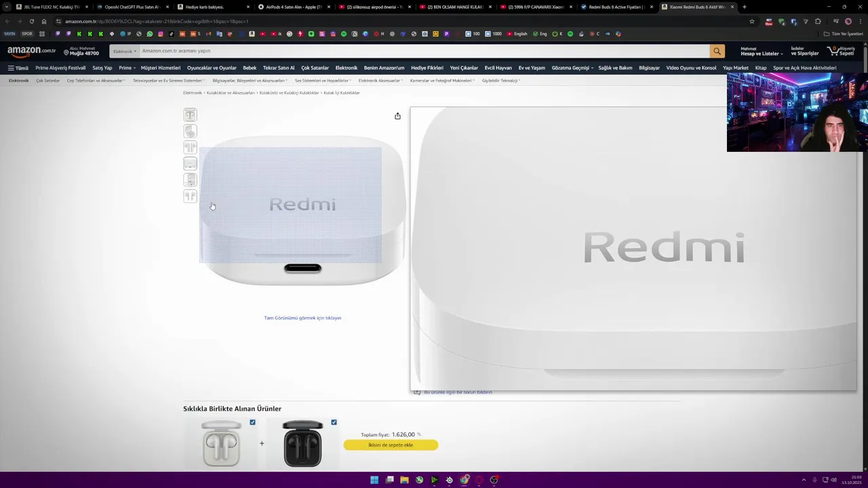Click İkisini de sepete ekle button

click(391, 445)
